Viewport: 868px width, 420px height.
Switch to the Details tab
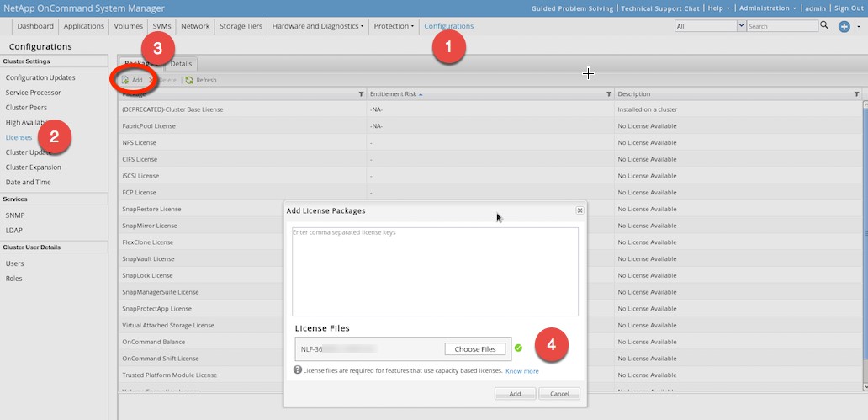181,64
